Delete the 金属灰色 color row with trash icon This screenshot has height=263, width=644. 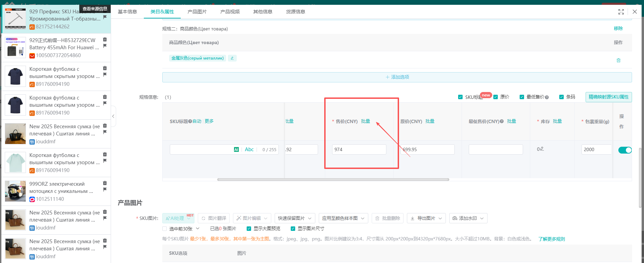coord(618,61)
